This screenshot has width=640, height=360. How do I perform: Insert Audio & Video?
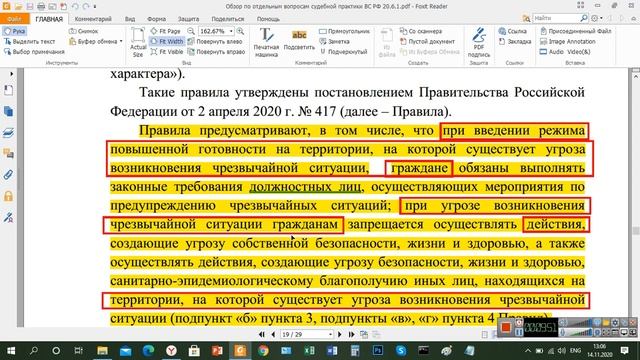pyautogui.click(x=565, y=52)
